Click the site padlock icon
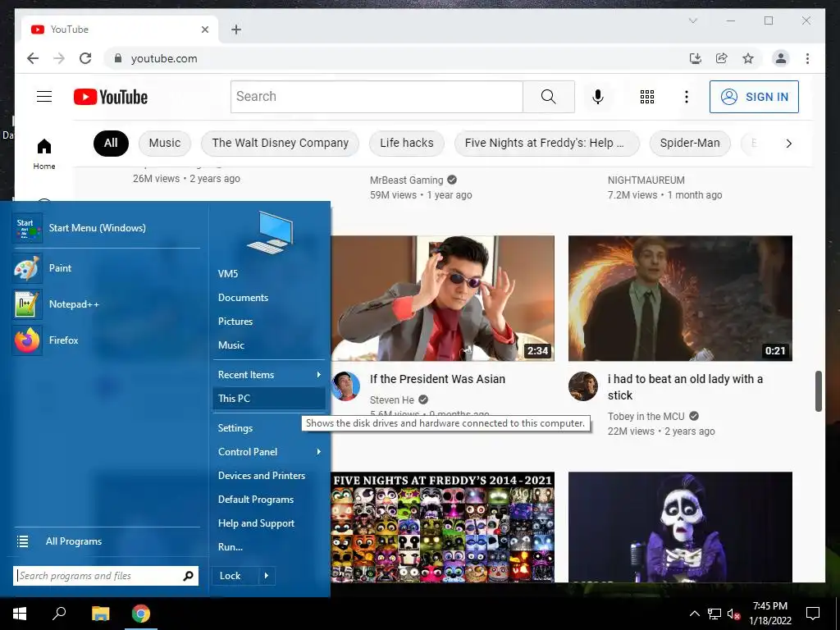This screenshot has width=840, height=630. (118, 58)
